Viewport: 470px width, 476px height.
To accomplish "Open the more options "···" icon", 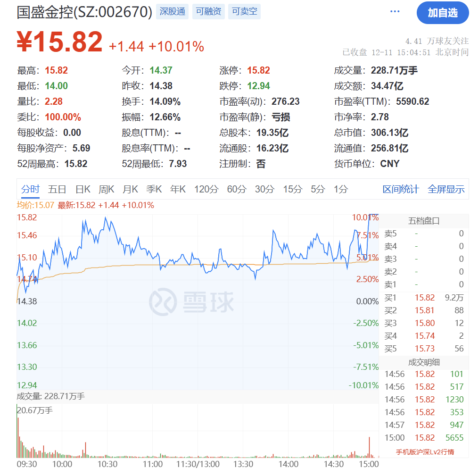I will pyautogui.click(x=394, y=11).
